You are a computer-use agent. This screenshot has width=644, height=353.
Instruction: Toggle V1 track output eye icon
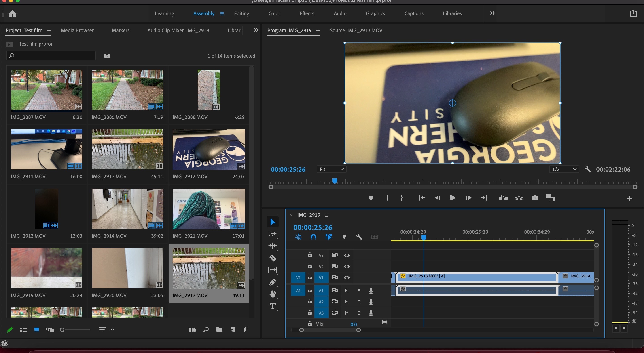pos(347,277)
